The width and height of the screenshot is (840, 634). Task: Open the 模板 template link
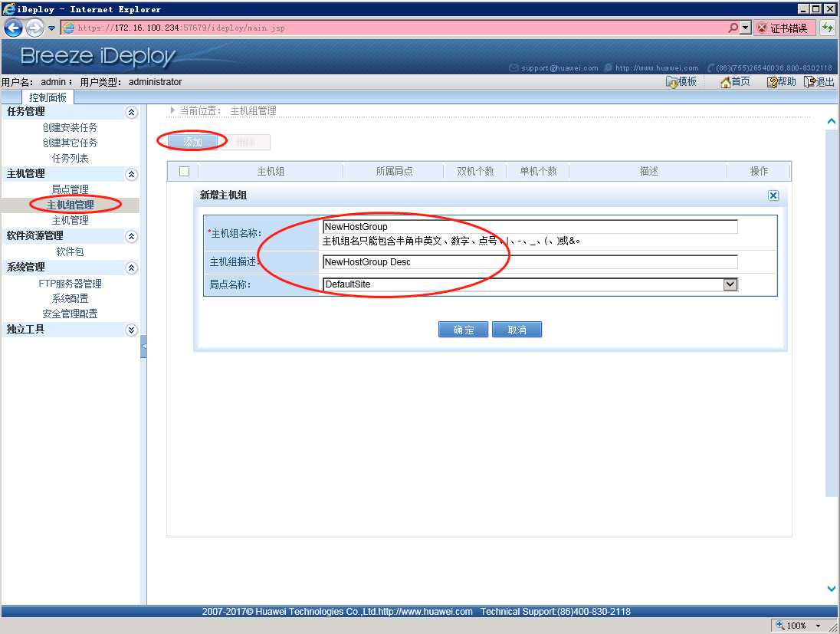[681, 81]
